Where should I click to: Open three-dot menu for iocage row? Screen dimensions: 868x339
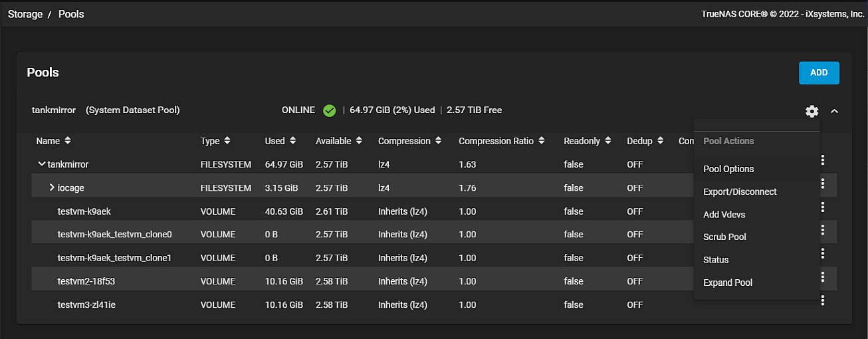tap(823, 183)
